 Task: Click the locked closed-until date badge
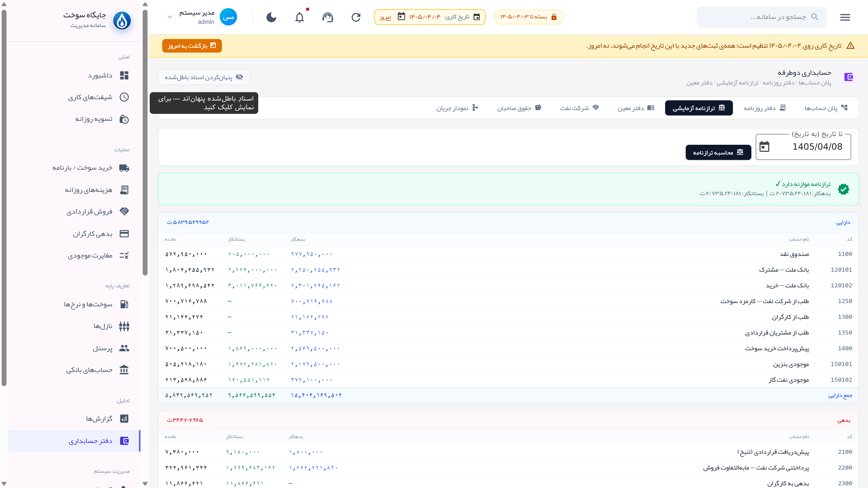coord(528,17)
